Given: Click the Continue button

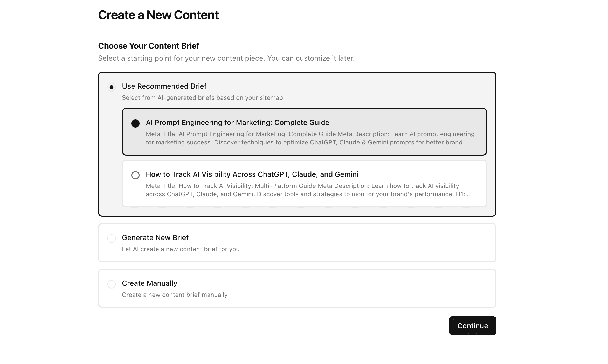Looking at the screenshot, I should pyautogui.click(x=473, y=326).
